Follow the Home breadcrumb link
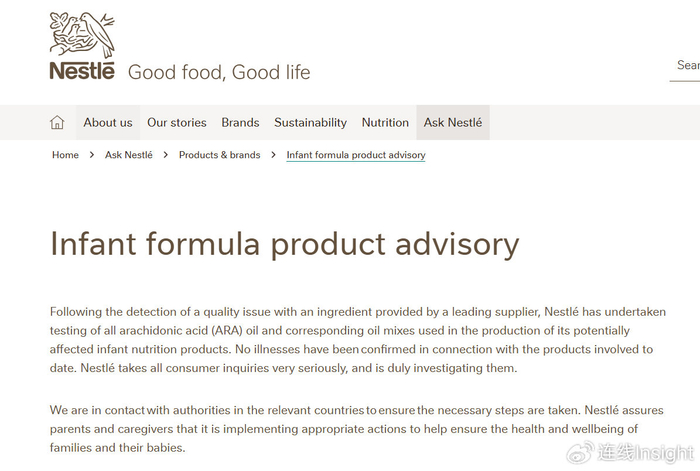 tap(65, 155)
